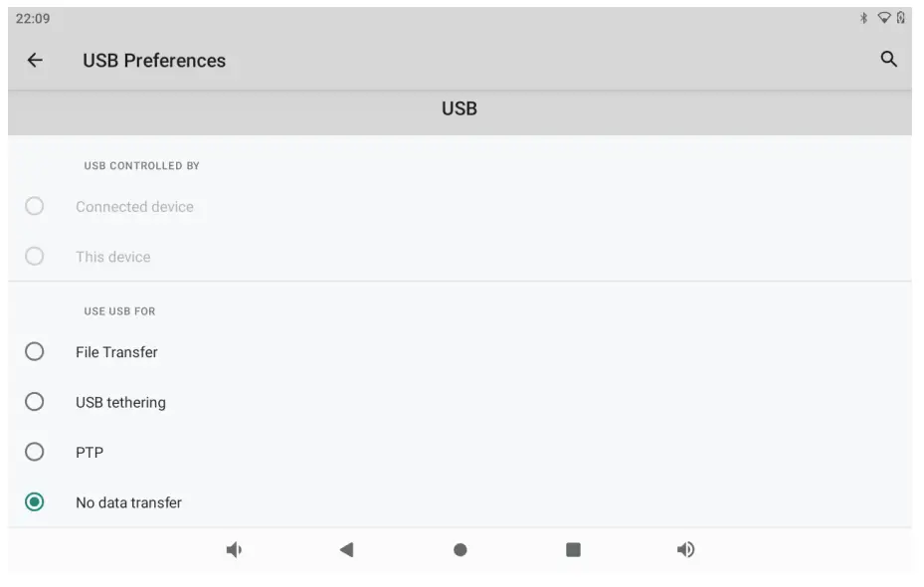Tap the battery status icon
Image resolution: width=924 pixels, height=587 pixels.
901,18
